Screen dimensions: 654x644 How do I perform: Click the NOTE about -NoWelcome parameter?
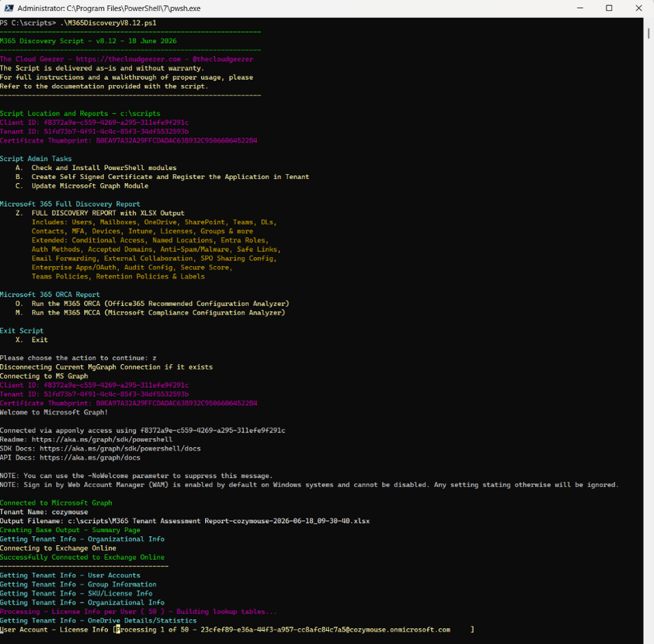click(136, 476)
